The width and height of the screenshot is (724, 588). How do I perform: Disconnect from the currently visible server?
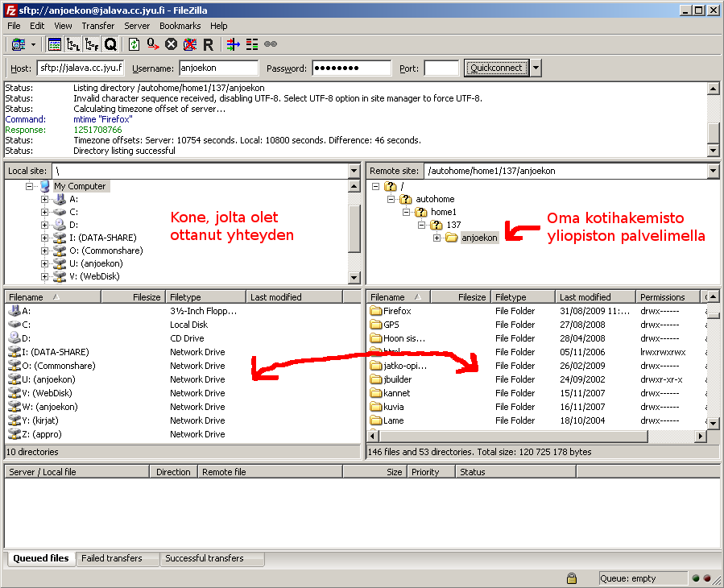pyautogui.click(x=190, y=44)
